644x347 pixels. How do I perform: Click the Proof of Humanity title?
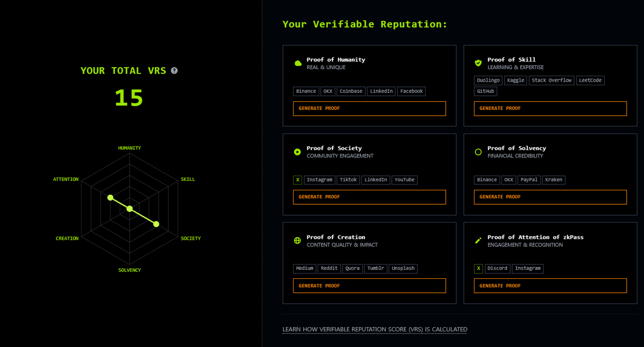coord(336,60)
